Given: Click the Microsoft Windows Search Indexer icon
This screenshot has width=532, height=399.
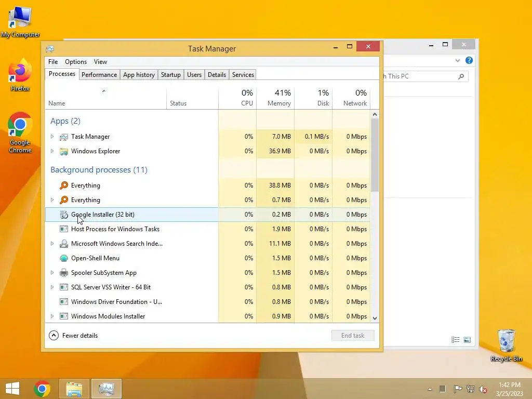Looking at the screenshot, I should click(64, 244).
